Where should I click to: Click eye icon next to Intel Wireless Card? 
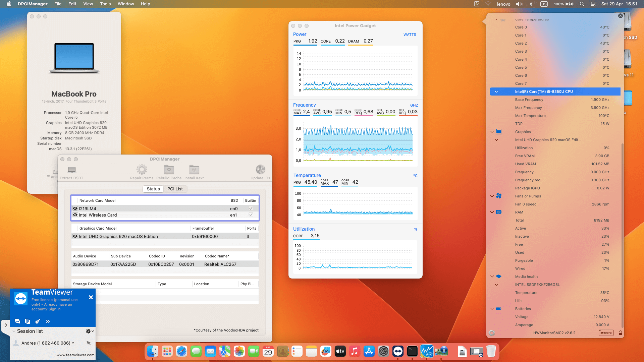pos(75,215)
